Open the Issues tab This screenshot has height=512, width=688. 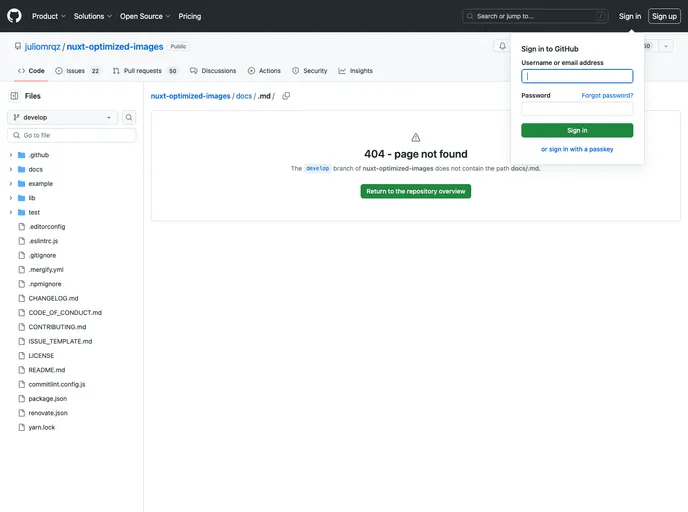click(x=78, y=71)
